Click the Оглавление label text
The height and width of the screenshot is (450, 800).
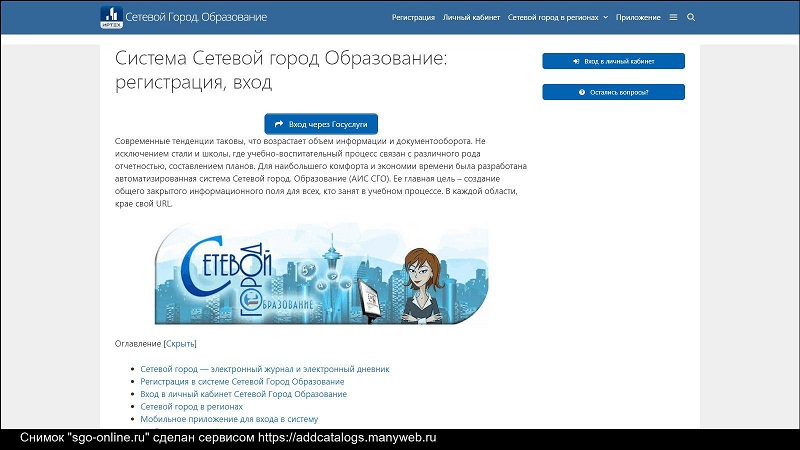coord(138,344)
